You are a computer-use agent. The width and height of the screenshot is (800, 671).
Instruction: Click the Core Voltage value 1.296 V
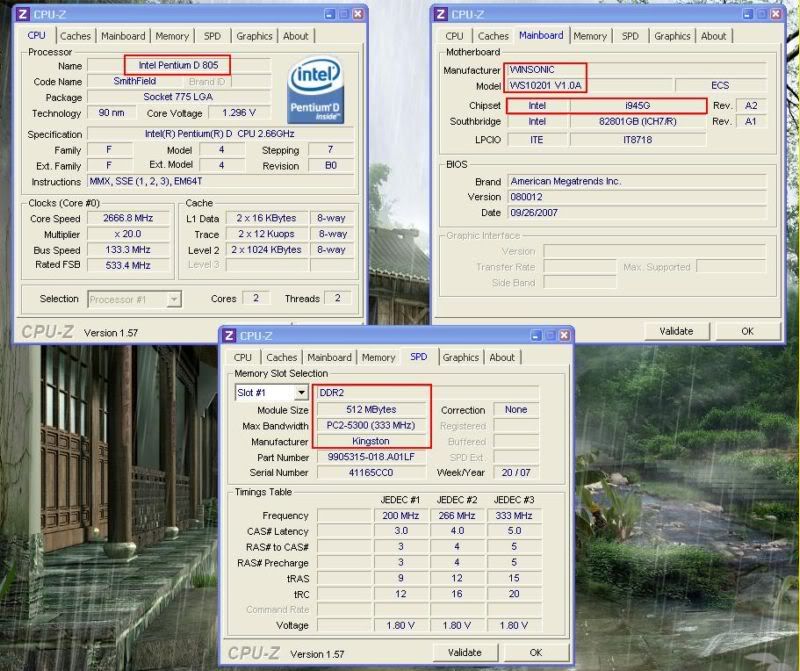(x=239, y=113)
